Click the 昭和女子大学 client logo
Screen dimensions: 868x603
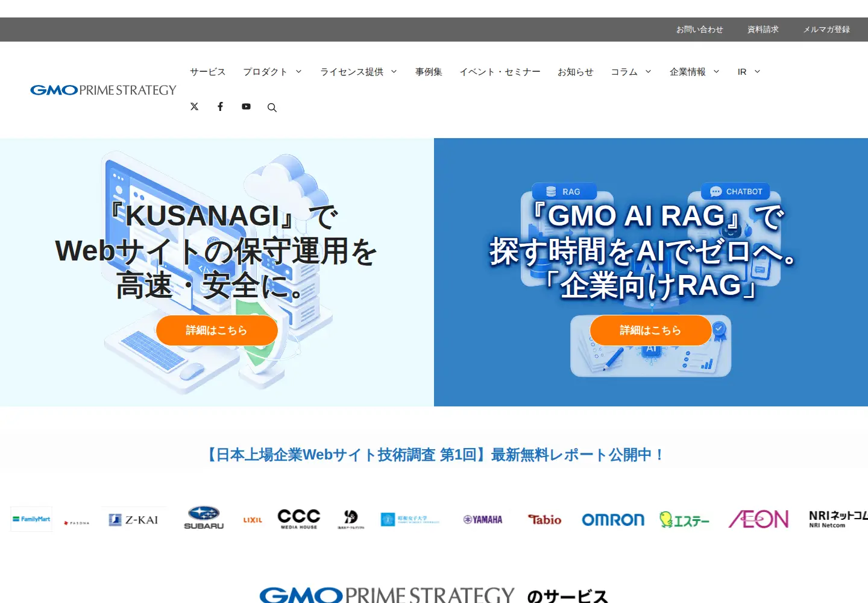pos(410,520)
